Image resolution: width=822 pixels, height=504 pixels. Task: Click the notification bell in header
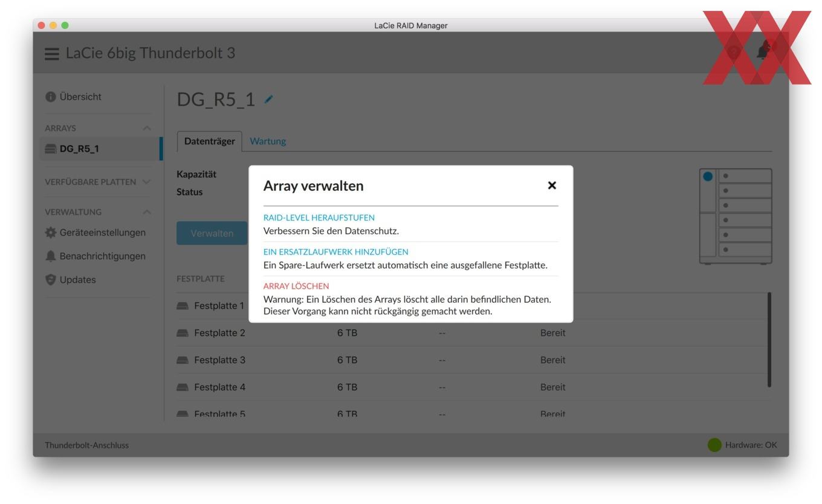[764, 50]
